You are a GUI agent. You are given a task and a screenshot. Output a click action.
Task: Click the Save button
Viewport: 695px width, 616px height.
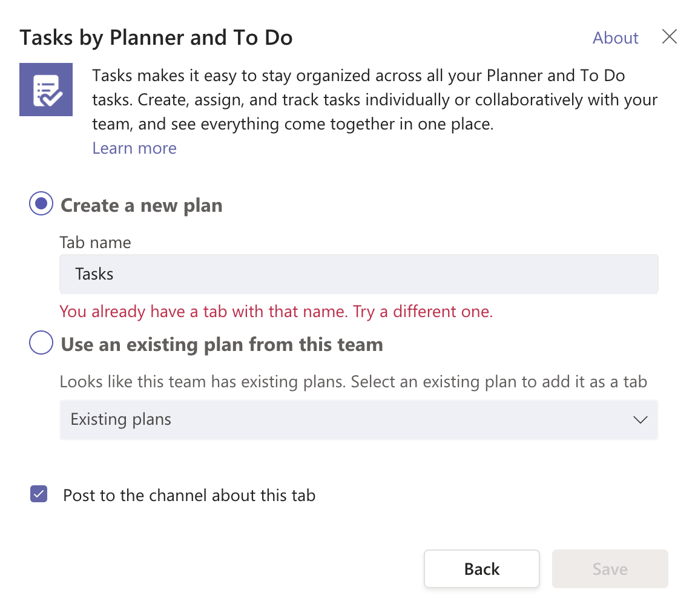pyautogui.click(x=610, y=569)
